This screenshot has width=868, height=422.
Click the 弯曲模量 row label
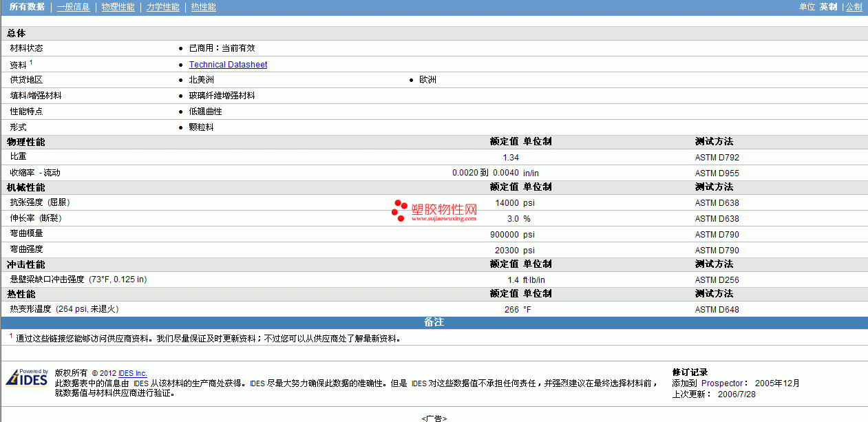tap(26, 233)
